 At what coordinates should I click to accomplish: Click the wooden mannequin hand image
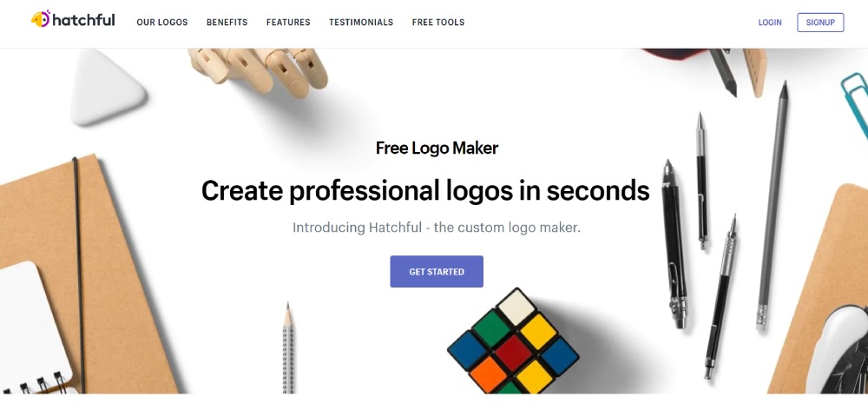[x=259, y=71]
